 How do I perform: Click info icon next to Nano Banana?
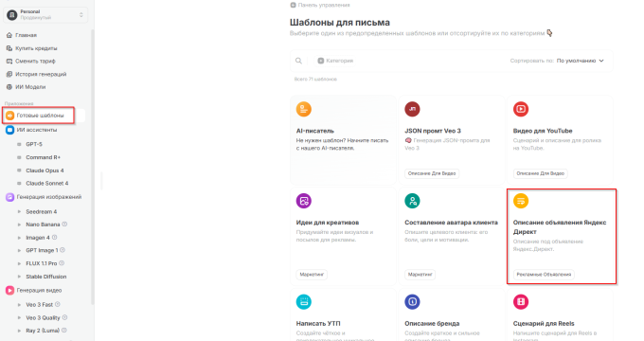point(64,224)
